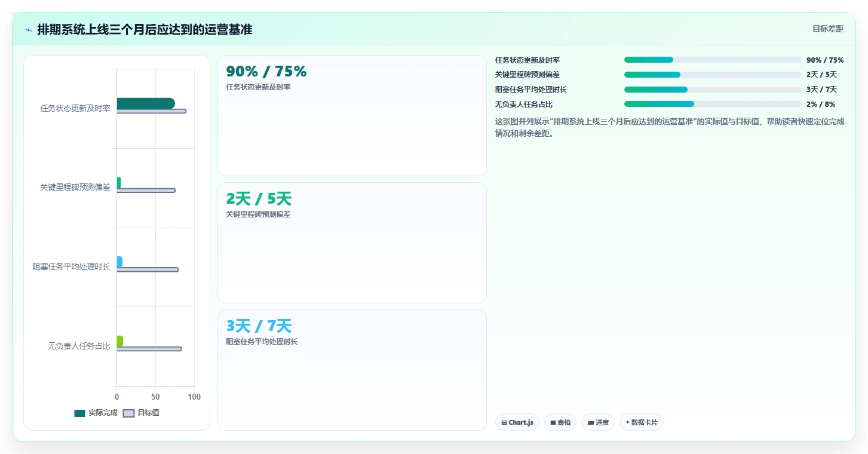Image resolution: width=868 pixels, height=454 pixels.
Task: Click the 3天 / 7天 value in progress list
Action: (x=821, y=90)
